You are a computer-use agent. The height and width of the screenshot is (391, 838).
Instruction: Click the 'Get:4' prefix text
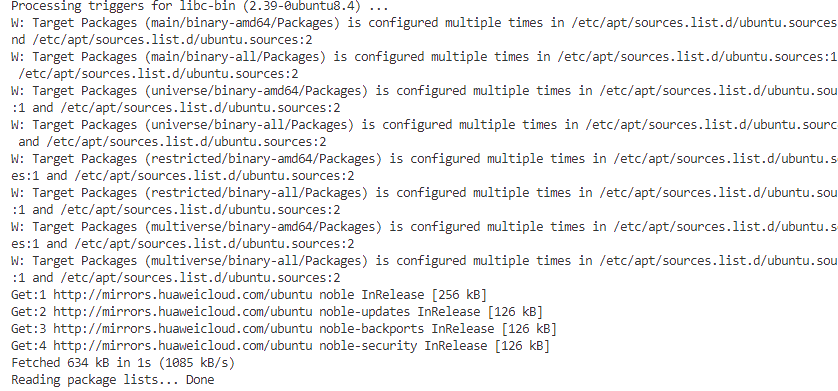point(28,346)
